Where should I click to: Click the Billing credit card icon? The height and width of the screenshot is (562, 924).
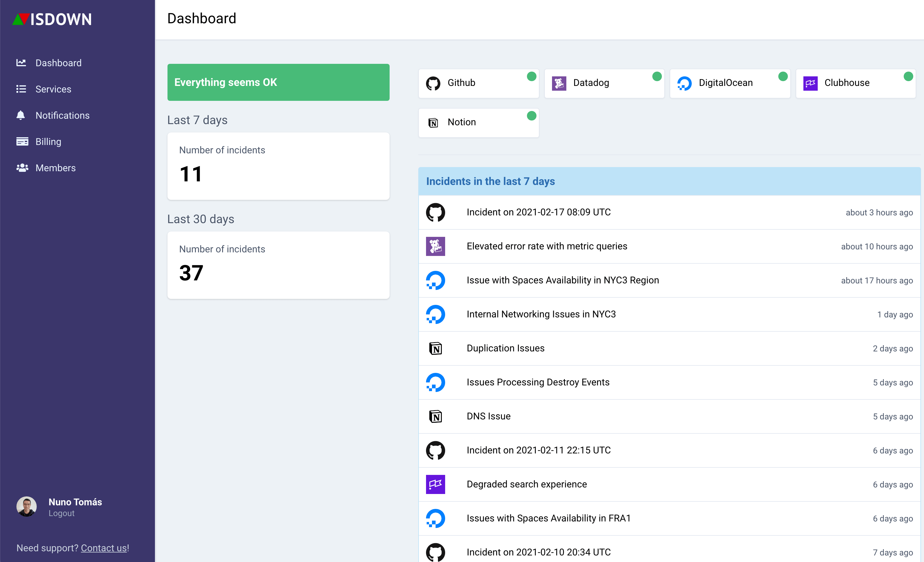tap(22, 141)
